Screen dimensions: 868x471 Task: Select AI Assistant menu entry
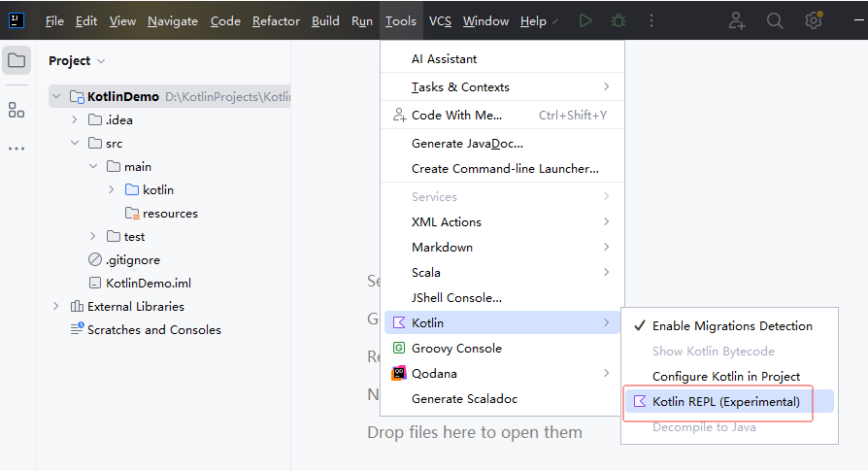tap(502, 58)
